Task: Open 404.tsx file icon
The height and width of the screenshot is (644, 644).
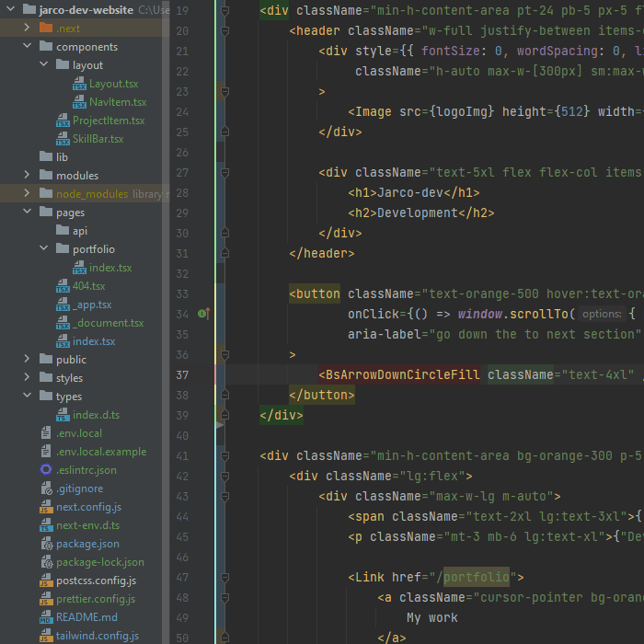Action: click(x=63, y=286)
